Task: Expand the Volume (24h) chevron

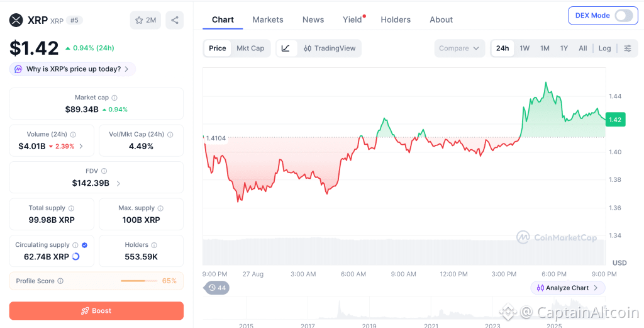Action: [81, 146]
